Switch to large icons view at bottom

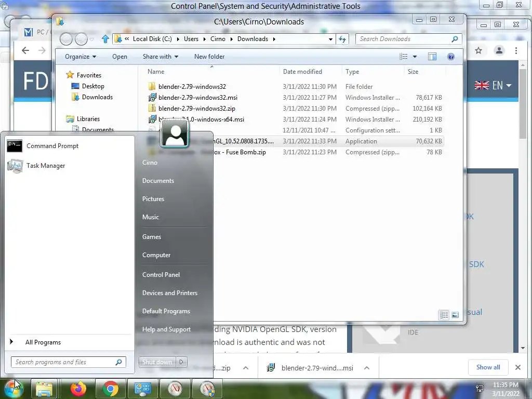[x=455, y=315]
